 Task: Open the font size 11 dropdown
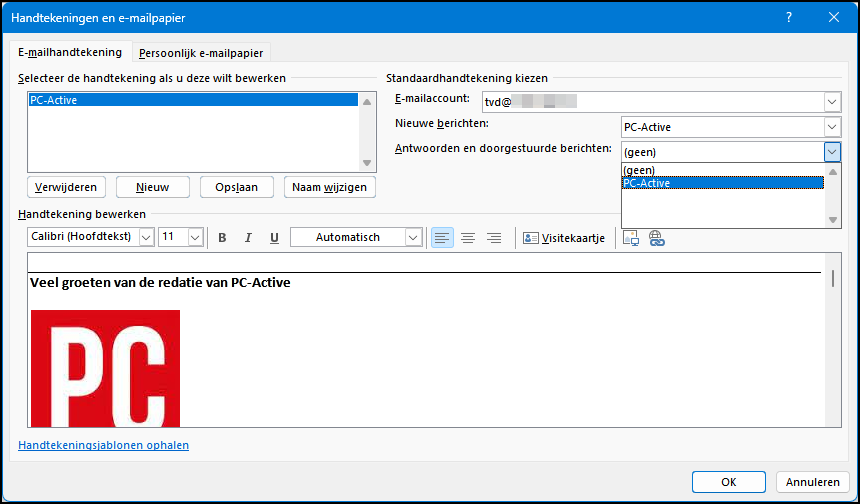[x=195, y=237]
